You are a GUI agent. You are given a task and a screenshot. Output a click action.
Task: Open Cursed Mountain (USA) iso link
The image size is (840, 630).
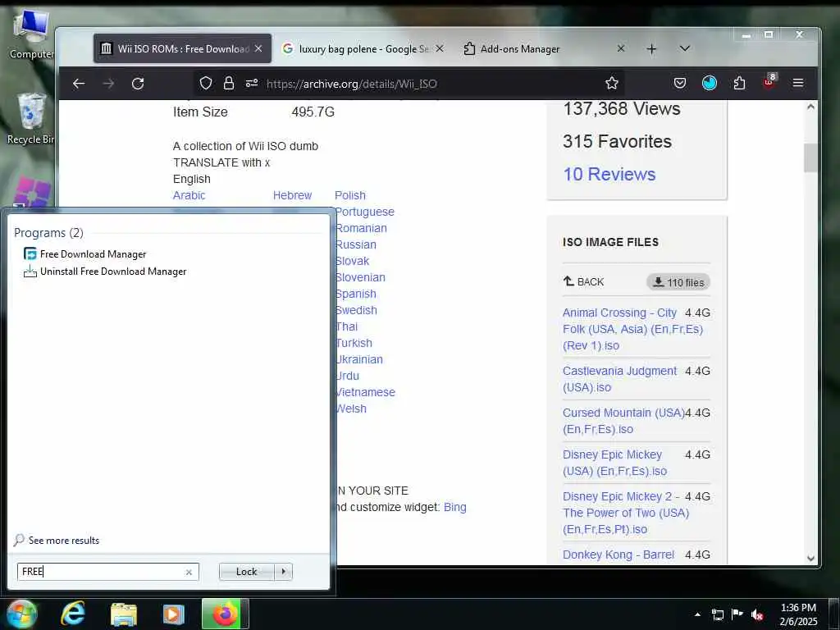[623, 421]
